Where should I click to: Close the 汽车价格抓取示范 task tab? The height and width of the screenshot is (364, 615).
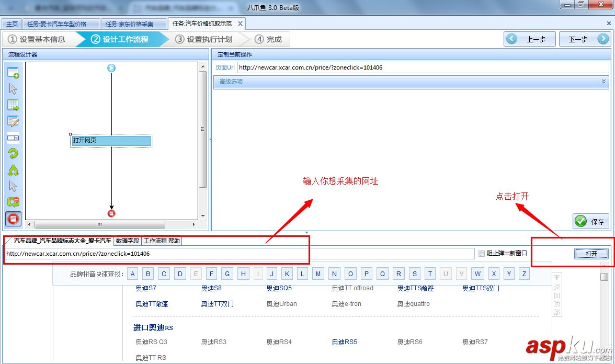240,24
